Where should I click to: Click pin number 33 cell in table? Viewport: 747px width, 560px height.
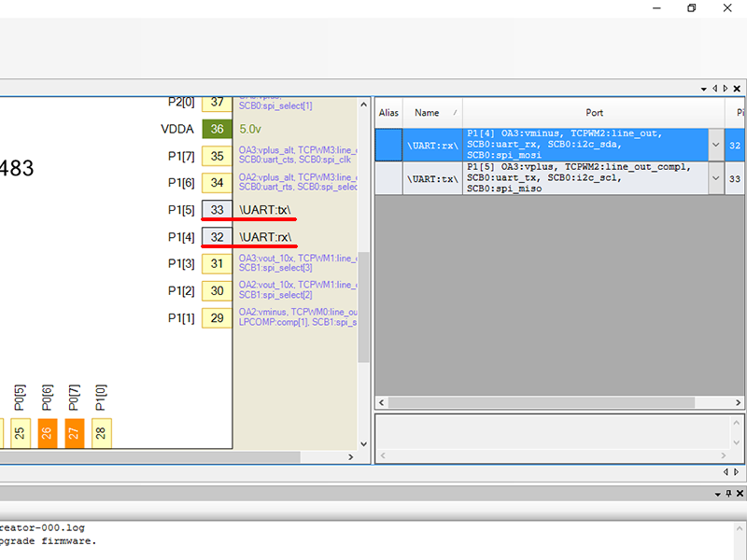coord(735,178)
